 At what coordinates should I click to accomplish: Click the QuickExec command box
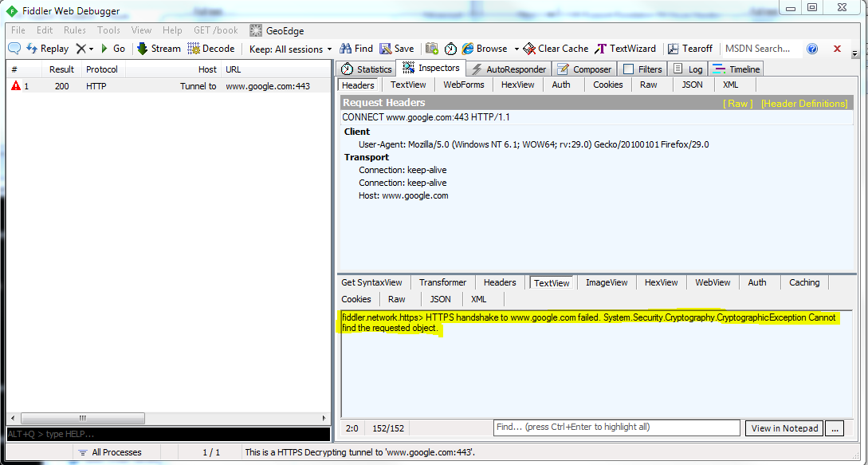click(x=168, y=434)
